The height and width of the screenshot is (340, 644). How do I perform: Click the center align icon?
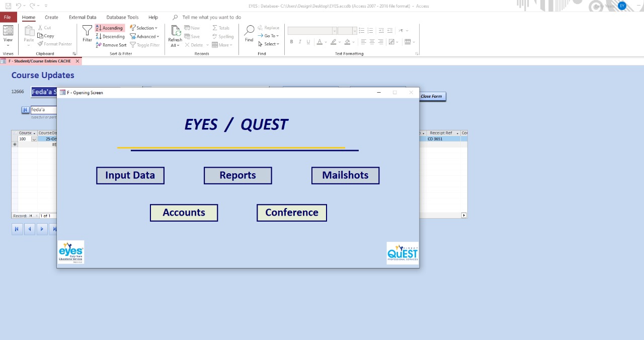[372, 42]
